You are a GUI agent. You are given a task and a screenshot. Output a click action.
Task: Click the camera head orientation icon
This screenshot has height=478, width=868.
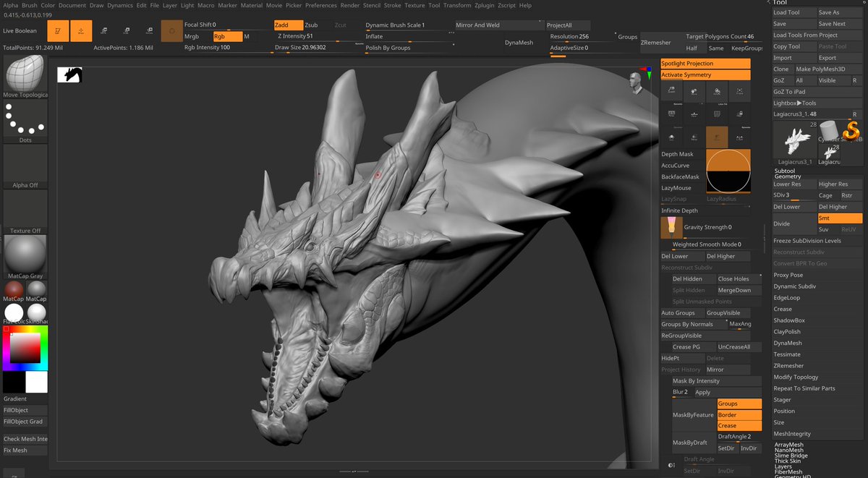pyautogui.click(x=636, y=83)
